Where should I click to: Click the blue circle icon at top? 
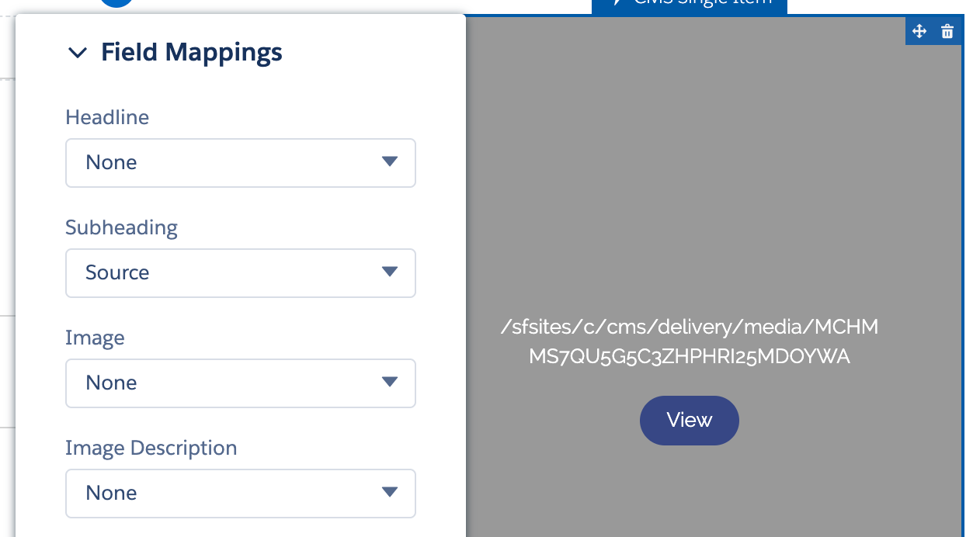[116, 3]
